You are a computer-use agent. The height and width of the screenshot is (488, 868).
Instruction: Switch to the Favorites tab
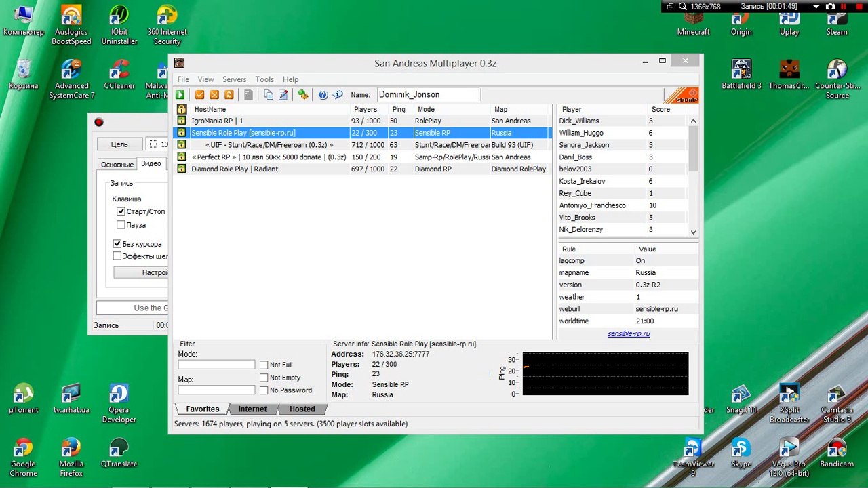click(202, 409)
